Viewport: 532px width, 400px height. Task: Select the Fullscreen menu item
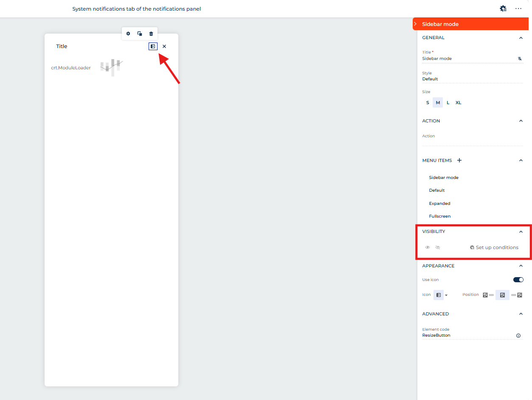click(440, 216)
